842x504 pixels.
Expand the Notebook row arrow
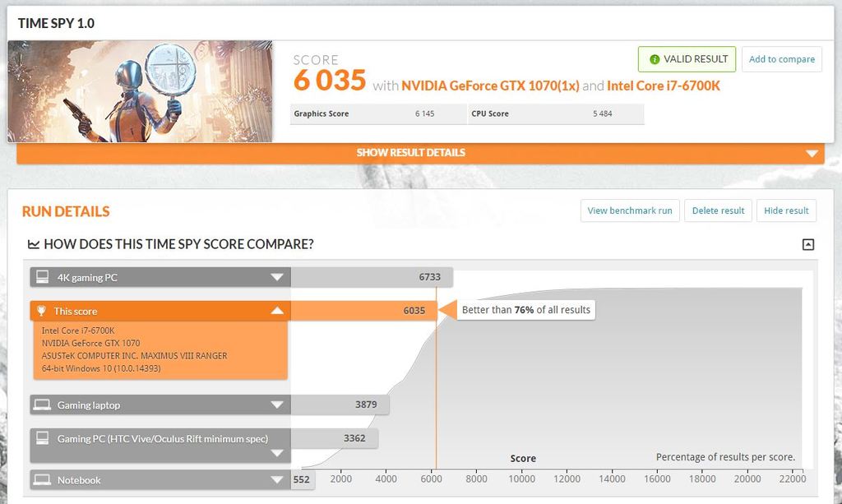tap(277, 479)
